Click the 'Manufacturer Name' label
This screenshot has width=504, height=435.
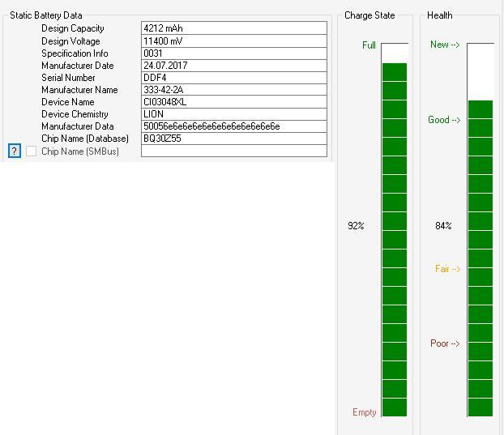(x=79, y=90)
